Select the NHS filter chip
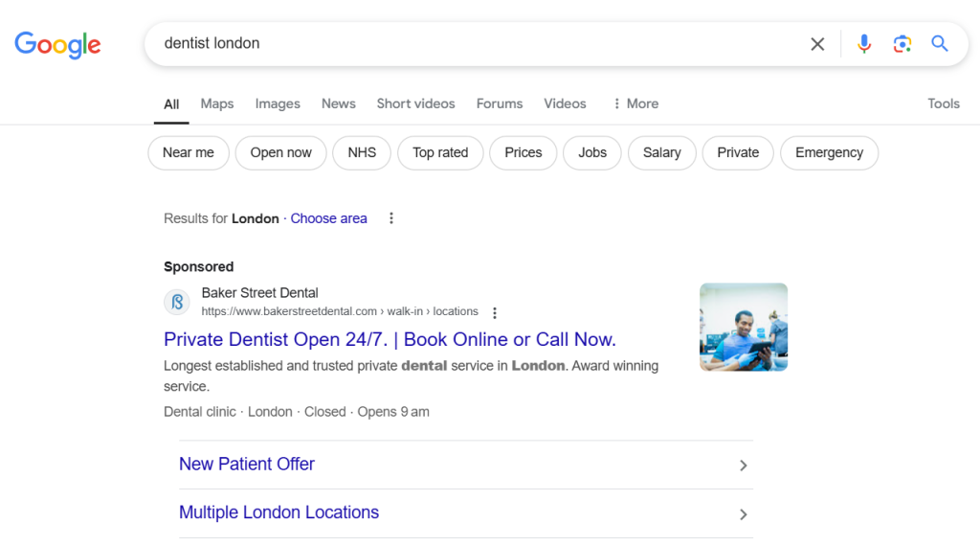Viewport: 980px width, 546px height. click(362, 152)
